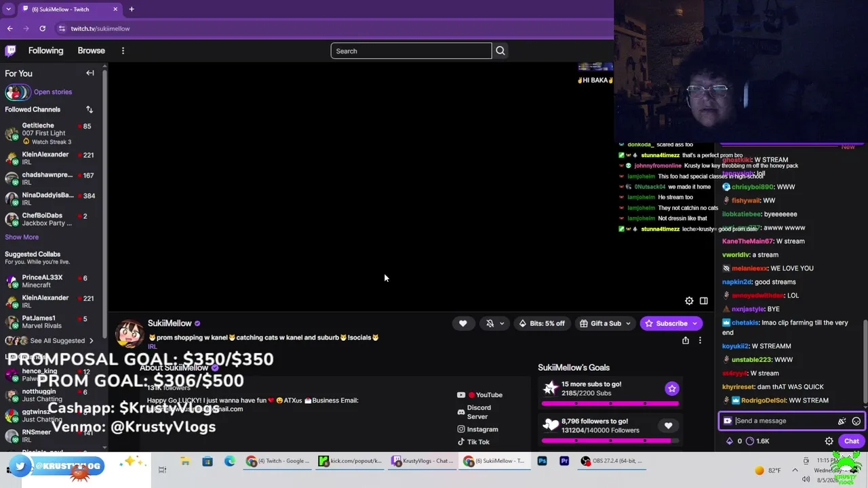This screenshot has height=488, width=868.
Task: Open channel more-options three dots
Action: click(x=700, y=340)
